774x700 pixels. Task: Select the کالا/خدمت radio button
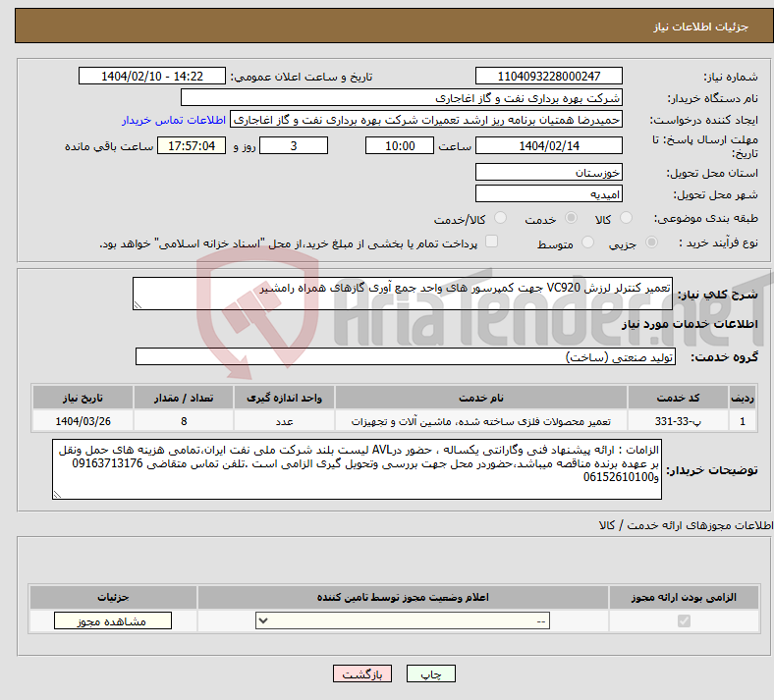tap(501, 218)
